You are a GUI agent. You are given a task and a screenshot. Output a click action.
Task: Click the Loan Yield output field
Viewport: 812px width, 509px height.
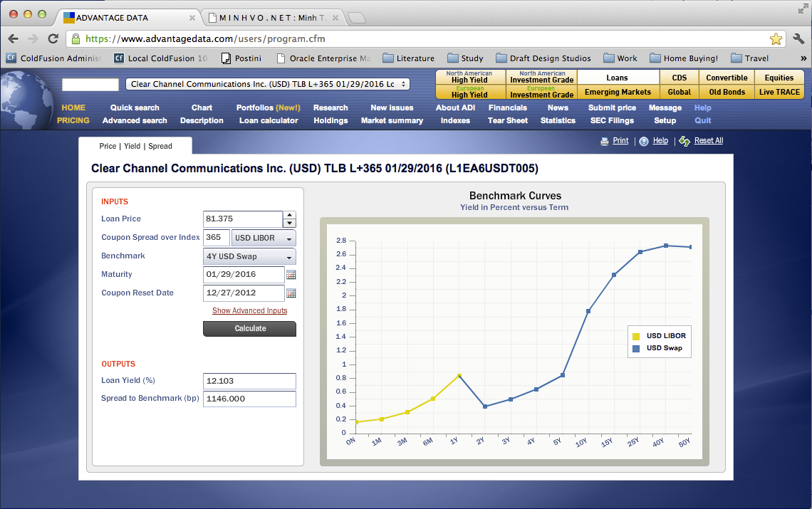[x=249, y=381]
